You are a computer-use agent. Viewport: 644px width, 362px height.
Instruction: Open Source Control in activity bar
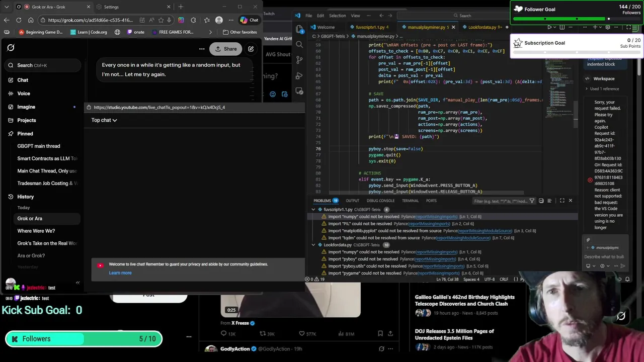pyautogui.click(x=299, y=60)
